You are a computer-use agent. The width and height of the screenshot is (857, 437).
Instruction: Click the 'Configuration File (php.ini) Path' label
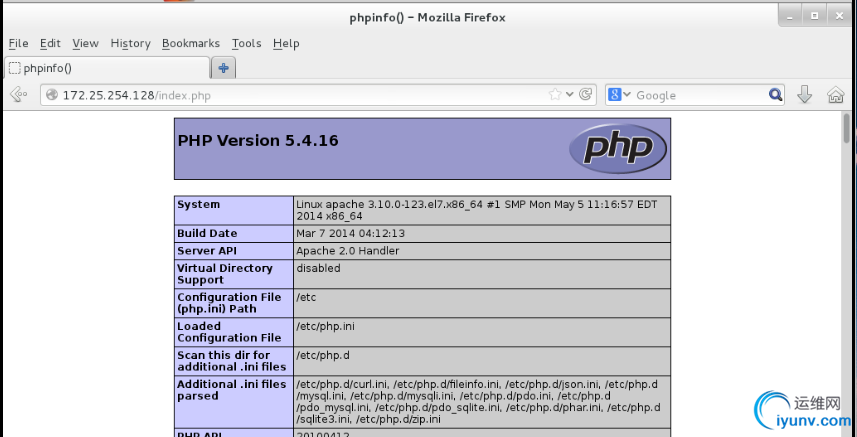pos(229,303)
